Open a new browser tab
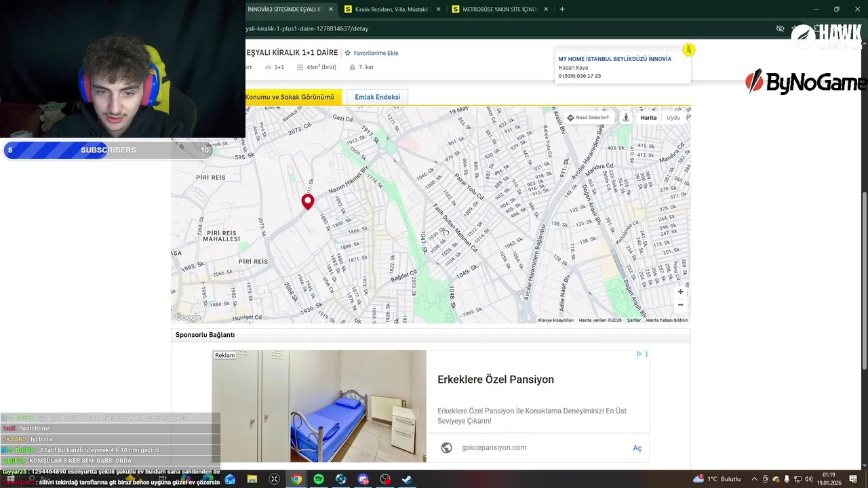 coord(562,9)
